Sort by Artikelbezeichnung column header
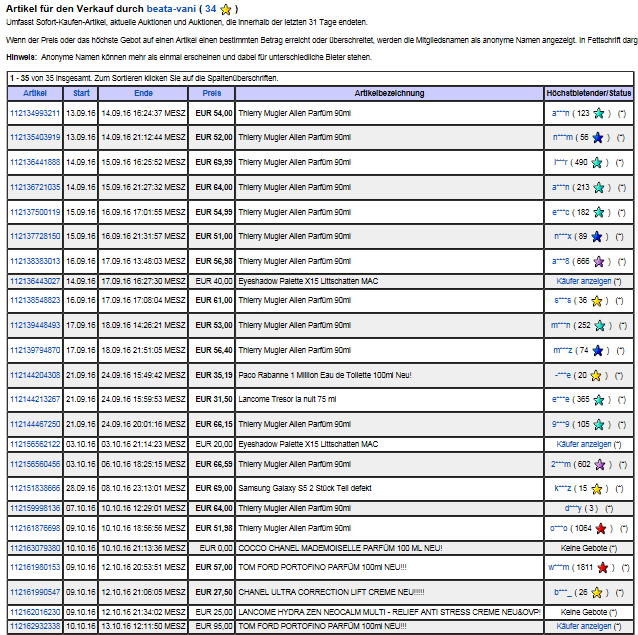Image resolution: width=638 pixels, height=635 pixels. [389, 93]
